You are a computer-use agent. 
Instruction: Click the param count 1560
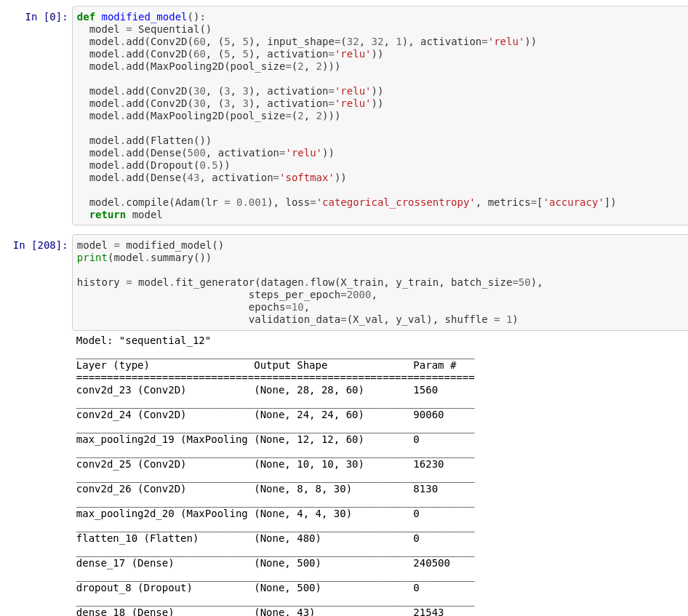click(425, 390)
